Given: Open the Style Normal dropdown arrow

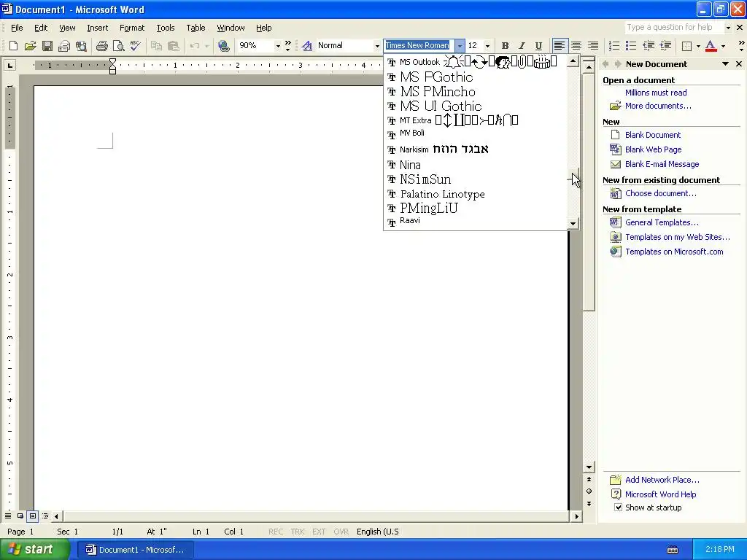Looking at the screenshot, I should (x=377, y=46).
